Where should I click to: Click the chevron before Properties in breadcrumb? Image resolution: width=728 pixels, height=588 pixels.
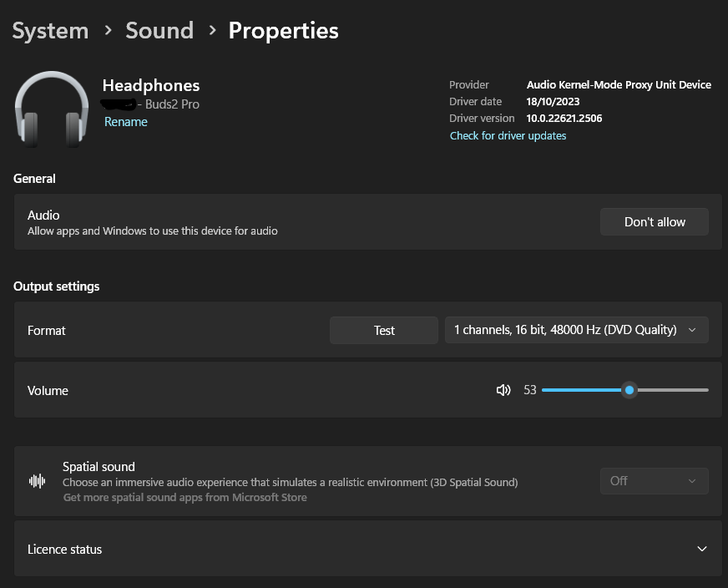pyautogui.click(x=212, y=31)
